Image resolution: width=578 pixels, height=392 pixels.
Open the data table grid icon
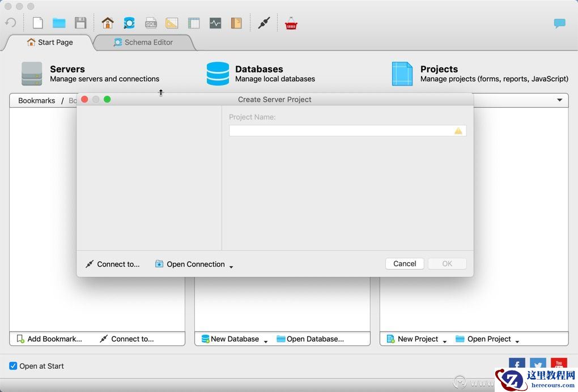pyautogui.click(x=194, y=23)
